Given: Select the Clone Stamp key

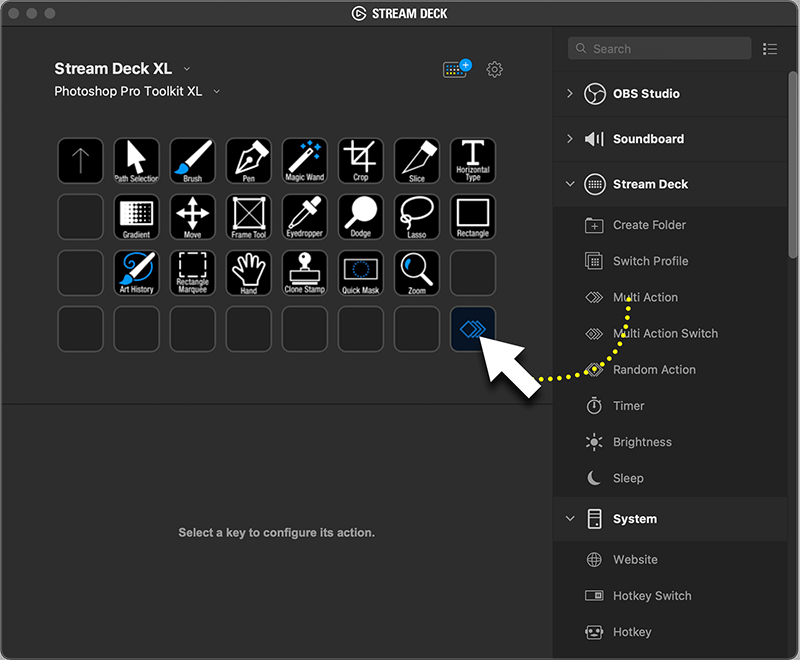Looking at the screenshot, I should pyautogui.click(x=305, y=273).
